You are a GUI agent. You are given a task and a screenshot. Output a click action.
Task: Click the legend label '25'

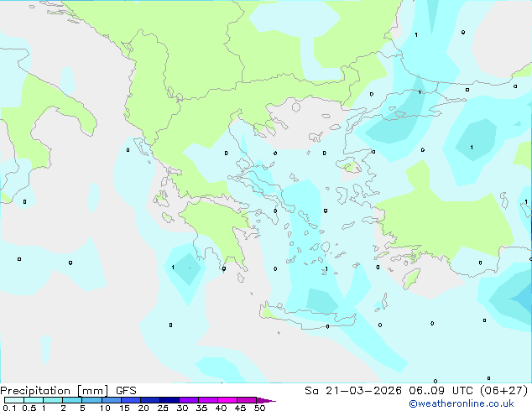pyautogui.click(x=163, y=408)
